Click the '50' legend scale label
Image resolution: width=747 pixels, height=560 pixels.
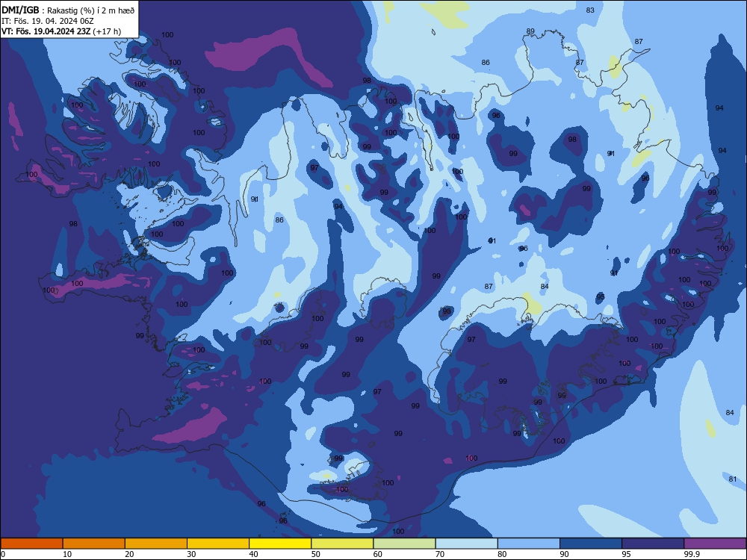pyautogui.click(x=315, y=554)
